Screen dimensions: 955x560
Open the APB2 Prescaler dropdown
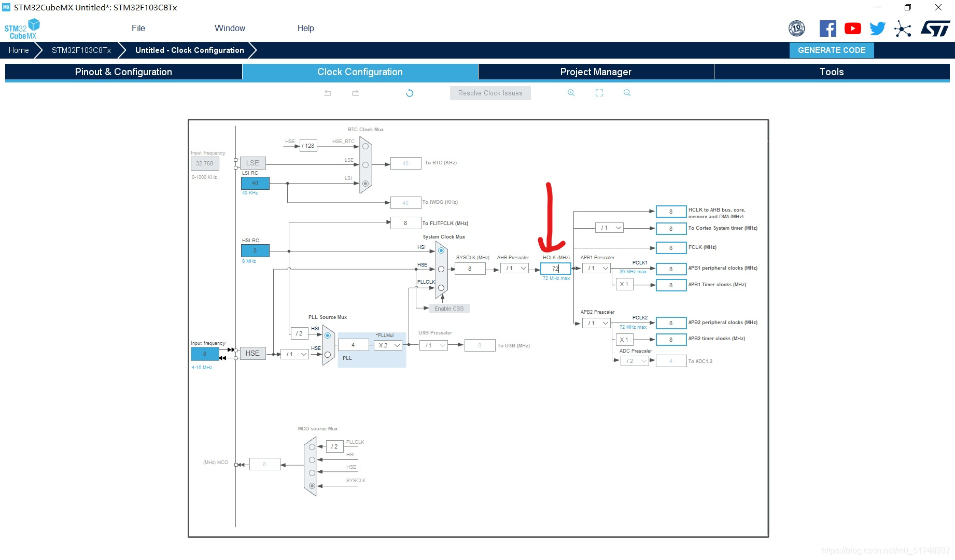596,323
